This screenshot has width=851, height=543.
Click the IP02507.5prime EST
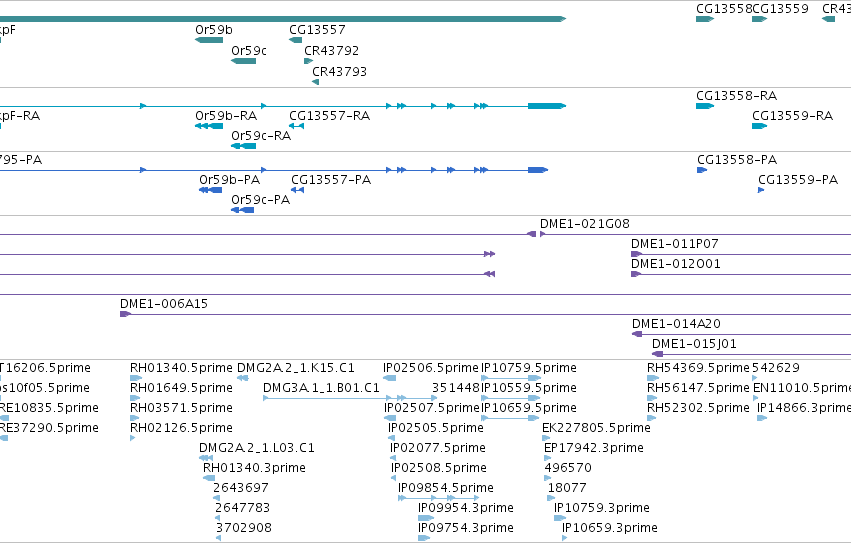click(x=390, y=418)
